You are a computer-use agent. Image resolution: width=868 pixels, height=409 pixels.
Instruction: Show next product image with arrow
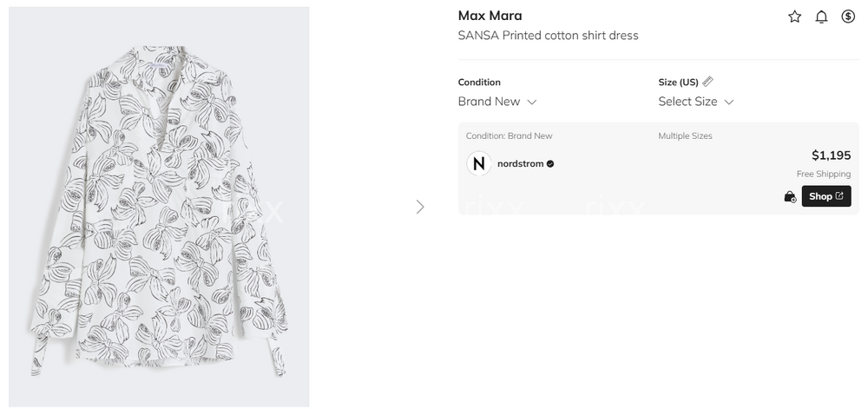click(x=420, y=207)
